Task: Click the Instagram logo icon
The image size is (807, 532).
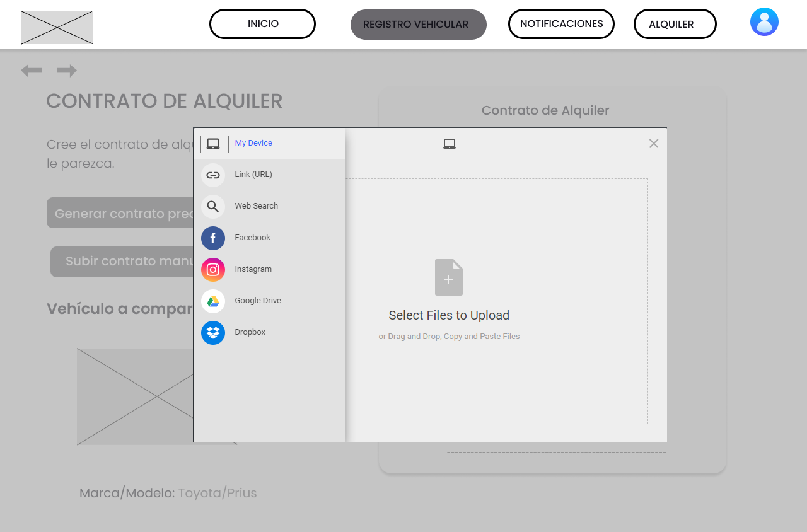Action: click(x=213, y=270)
